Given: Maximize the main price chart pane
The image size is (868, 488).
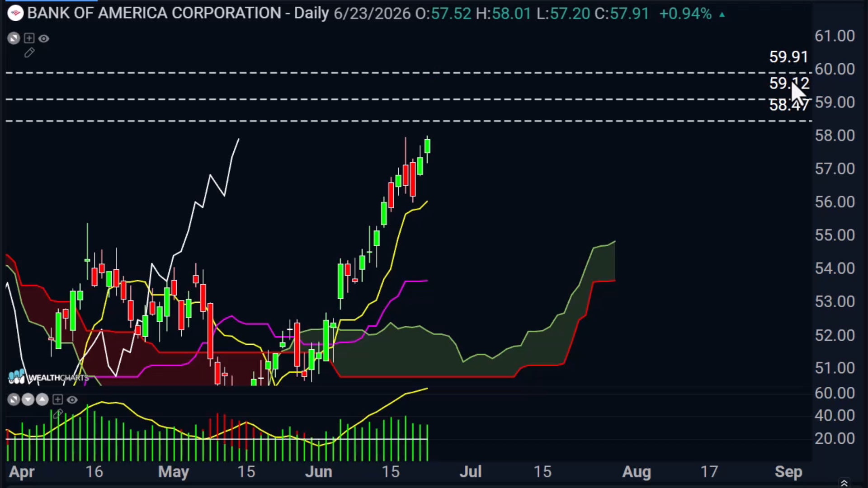Looking at the screenshot, I should click(14, 38).
